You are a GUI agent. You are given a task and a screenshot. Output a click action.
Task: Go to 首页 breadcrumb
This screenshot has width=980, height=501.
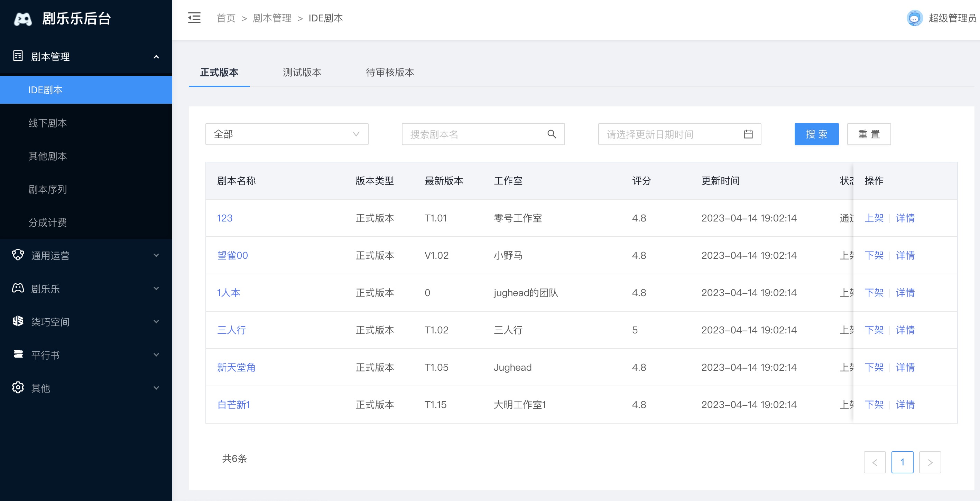click(226, 18)
